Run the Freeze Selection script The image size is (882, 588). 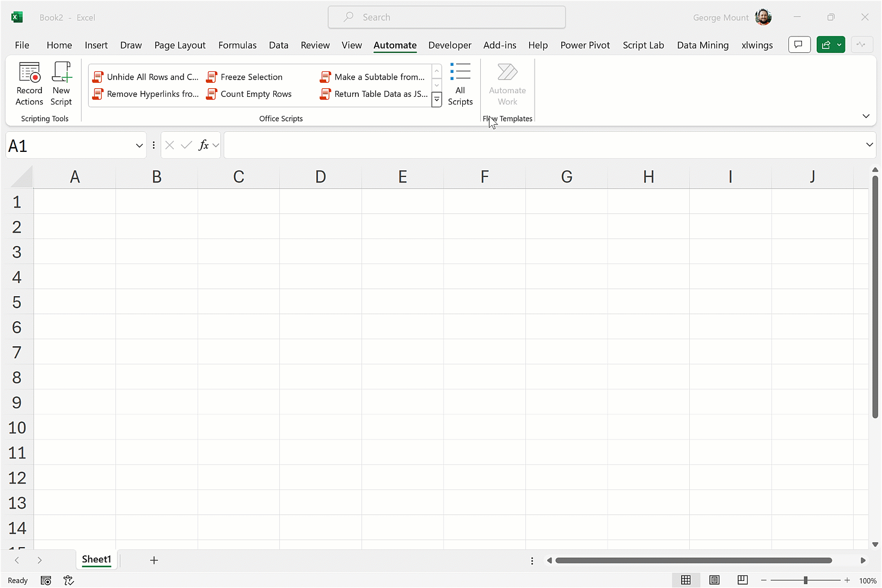(251, 77)
